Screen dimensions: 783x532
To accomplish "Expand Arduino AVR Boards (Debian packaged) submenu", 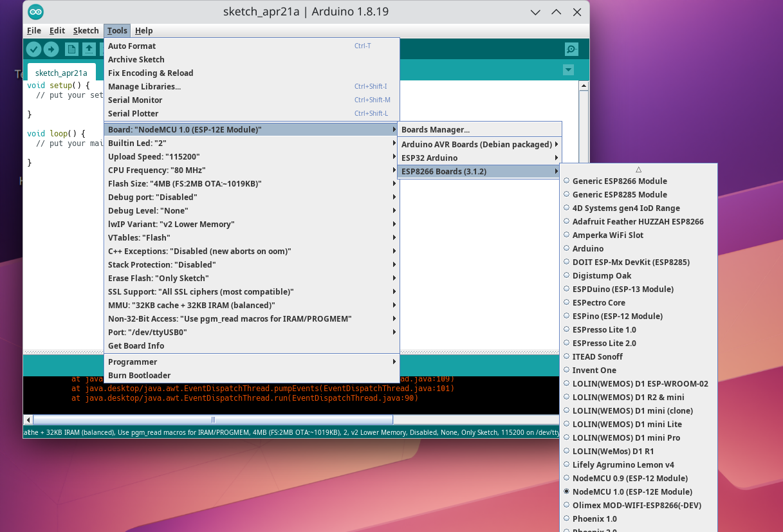I will (480, 144).
